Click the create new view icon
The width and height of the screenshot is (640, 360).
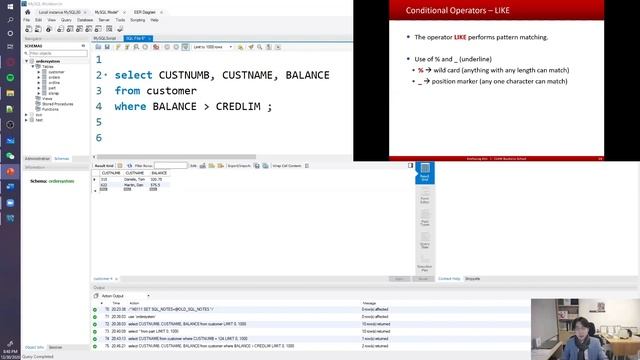click(x=80, y=29)
